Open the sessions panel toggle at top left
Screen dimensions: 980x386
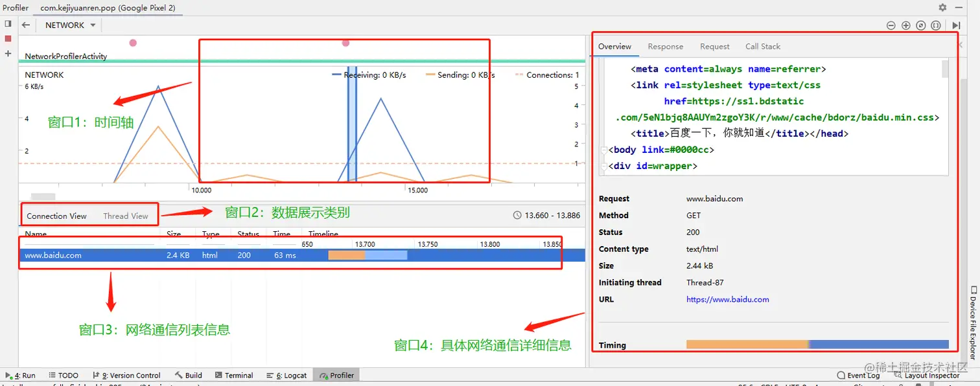(8, 23)
